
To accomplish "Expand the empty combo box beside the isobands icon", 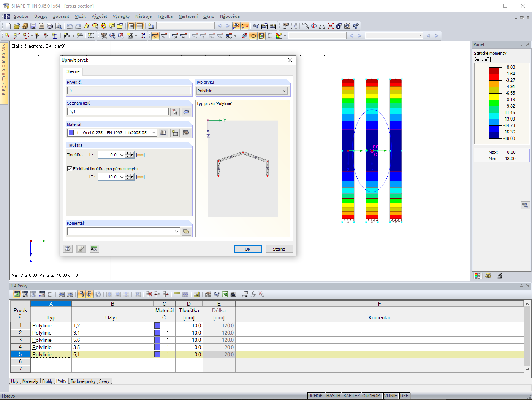I will [x=344, y=36].
